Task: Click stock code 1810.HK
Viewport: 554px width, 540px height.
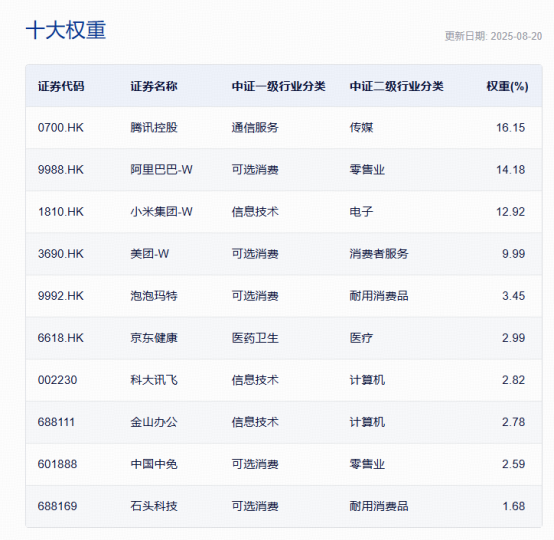Action: (61, 212)
